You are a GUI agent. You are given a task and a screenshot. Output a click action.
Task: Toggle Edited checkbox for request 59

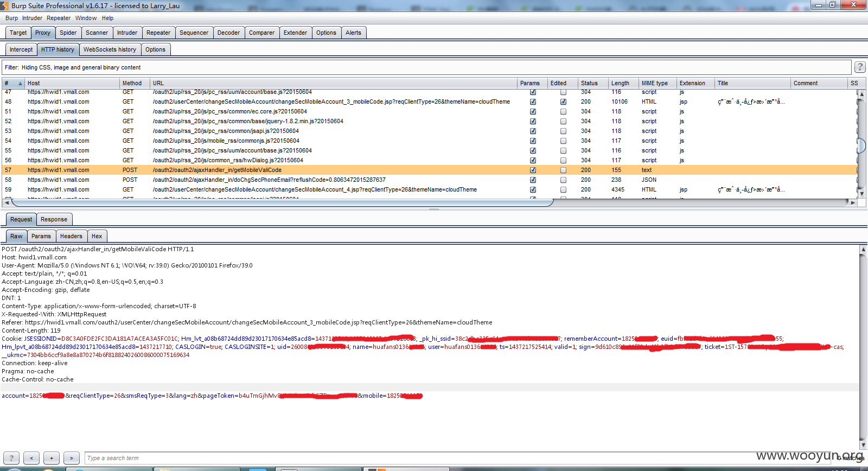[x=563, y=189]
